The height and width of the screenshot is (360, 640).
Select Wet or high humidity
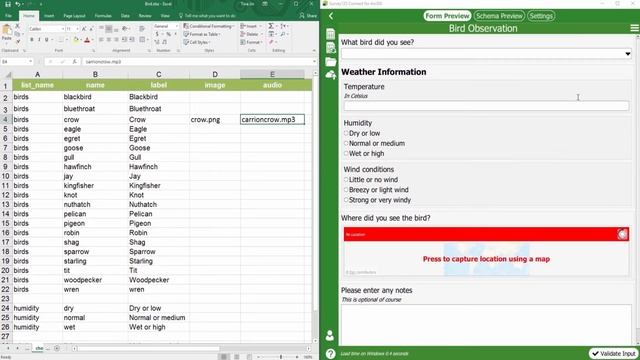coord(346,153)
